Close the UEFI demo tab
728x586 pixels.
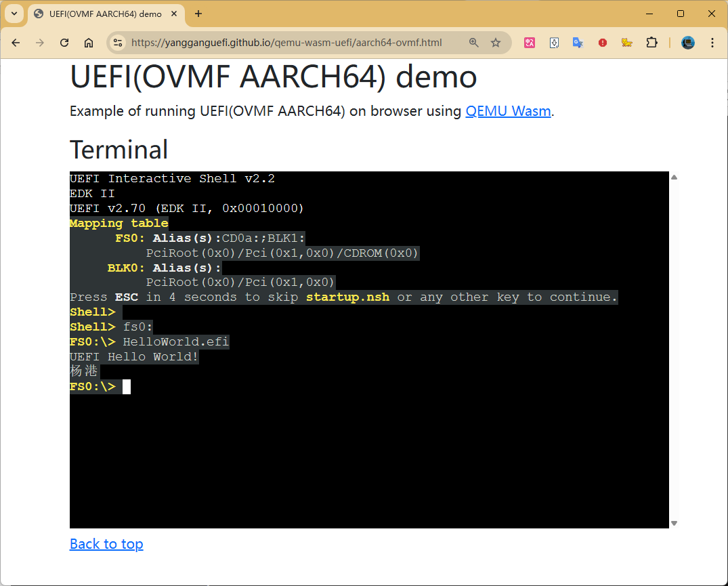coord(174,14)
